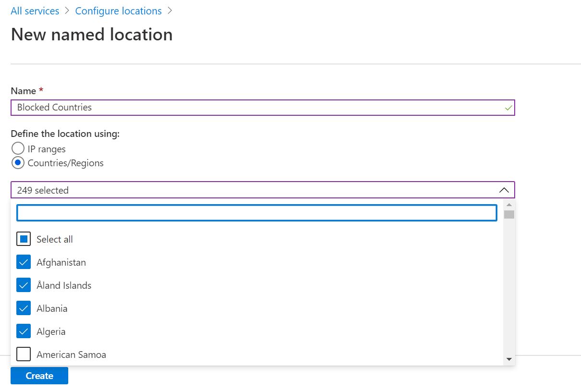Click the country search filter box
This screenshot has height=392, width=581.
pos(257,213)
